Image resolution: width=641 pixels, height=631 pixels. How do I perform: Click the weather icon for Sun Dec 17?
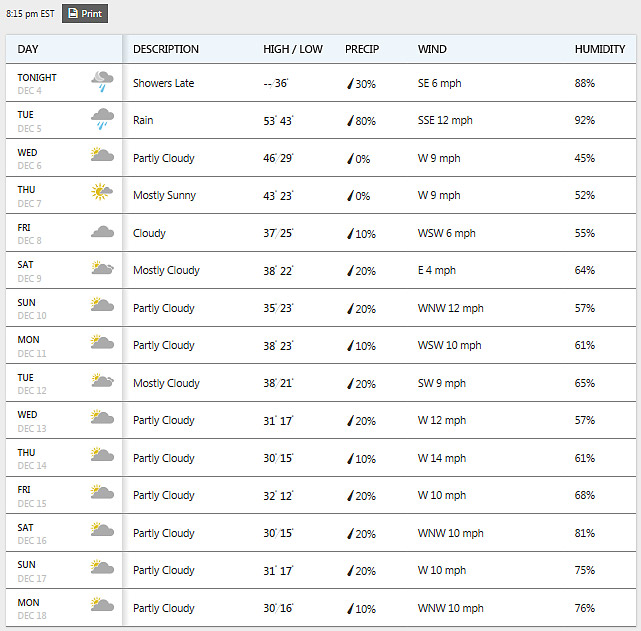click(102, 567)
